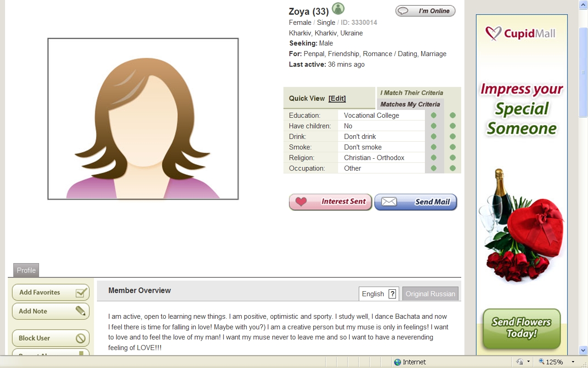Screen dimensions: 588x368
Task: Click the Don't drink value
Action: pos(360,137)
